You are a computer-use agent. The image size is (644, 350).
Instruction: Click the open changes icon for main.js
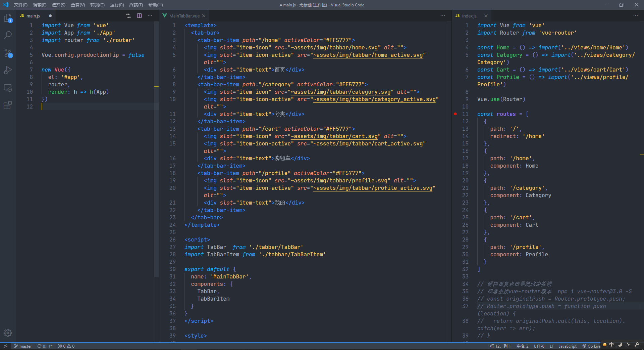coord(128,16)
